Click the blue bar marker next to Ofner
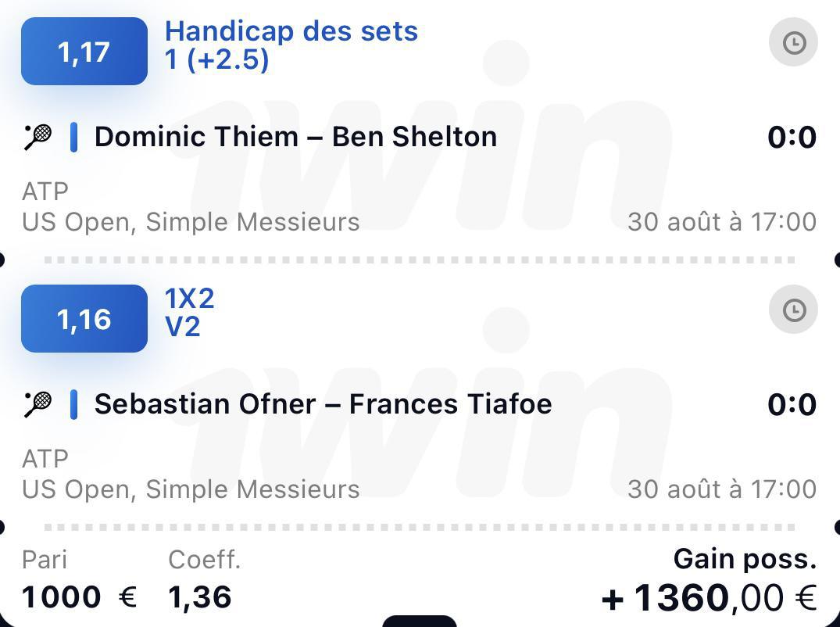The height and width of the screenshot is (627, 840). click(x=74, y=405)
